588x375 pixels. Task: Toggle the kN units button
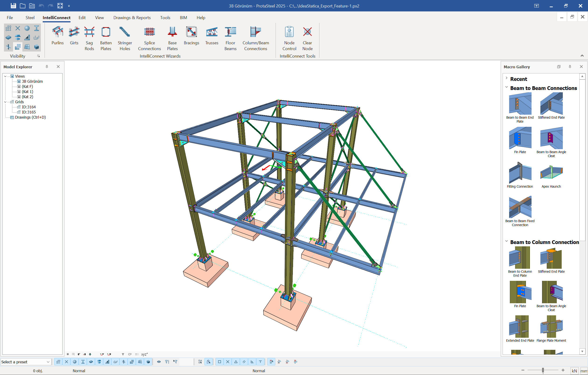[574, 371]
